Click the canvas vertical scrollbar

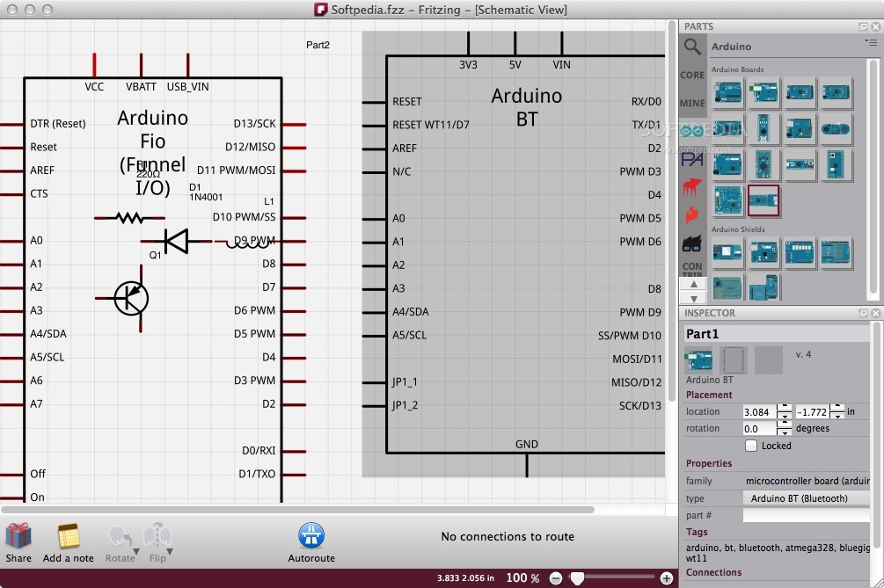(671, 211)
